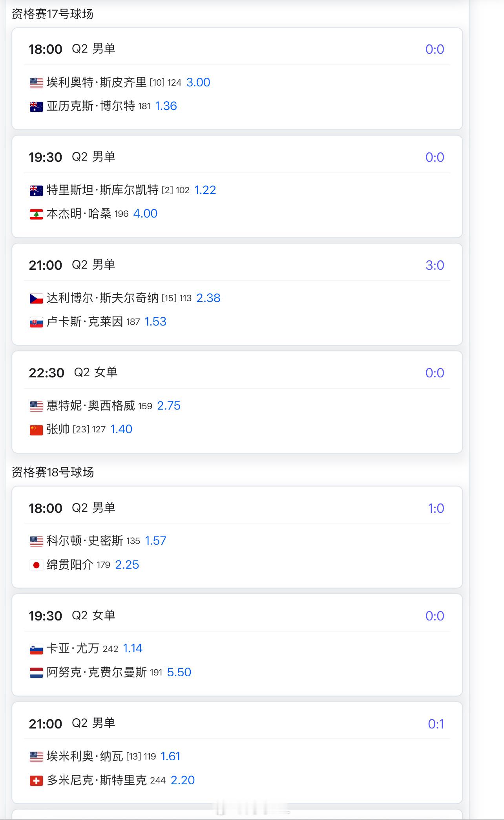This screenshot has width=504, height=820.
Task: Select odds 3.00 for 埃利奥特·斯皮齐里
Action: [198, 82]
